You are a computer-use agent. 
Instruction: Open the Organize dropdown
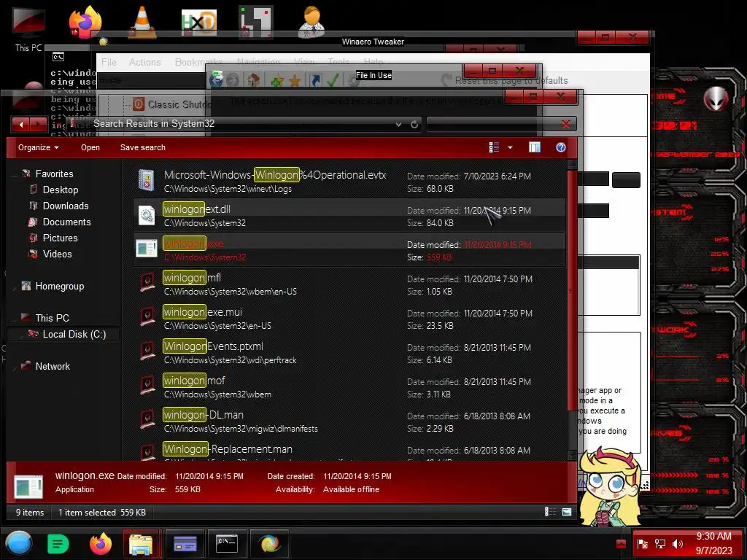(38, 147)
